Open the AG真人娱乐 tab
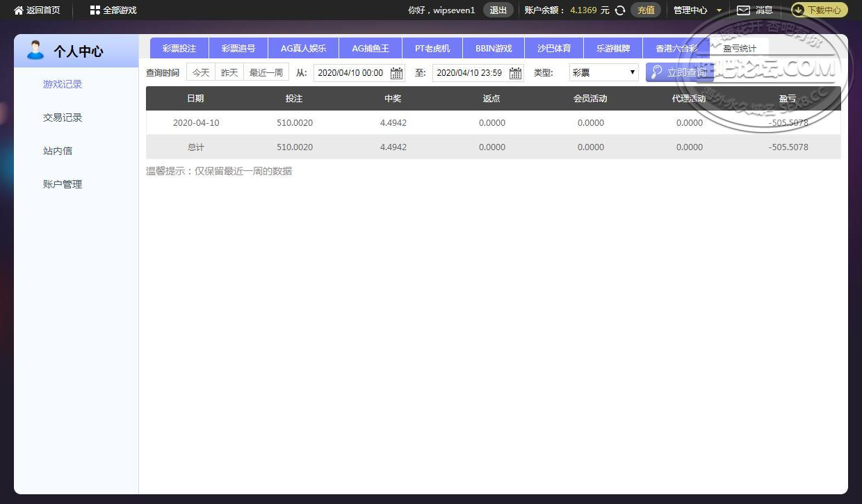 coord(303,49)
